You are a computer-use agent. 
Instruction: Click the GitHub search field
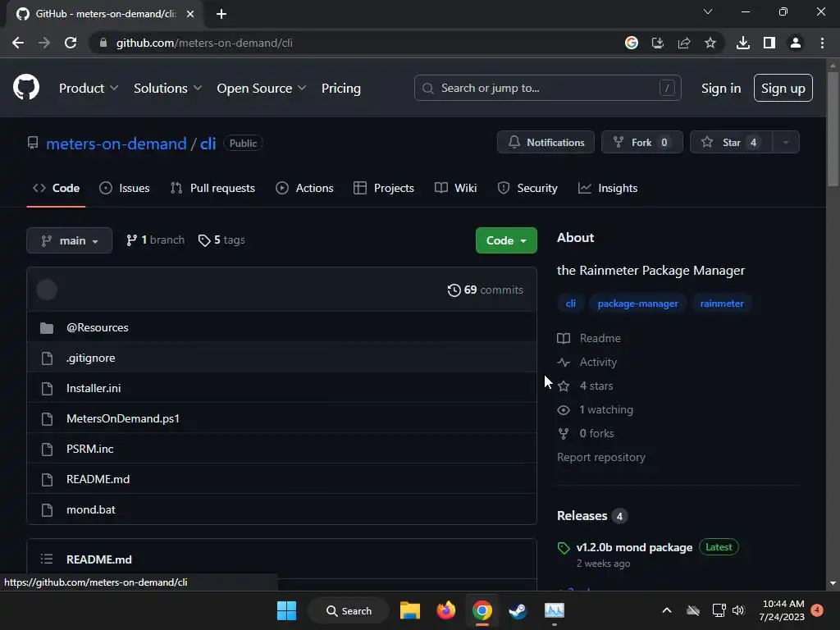click(x=547, y=88)
